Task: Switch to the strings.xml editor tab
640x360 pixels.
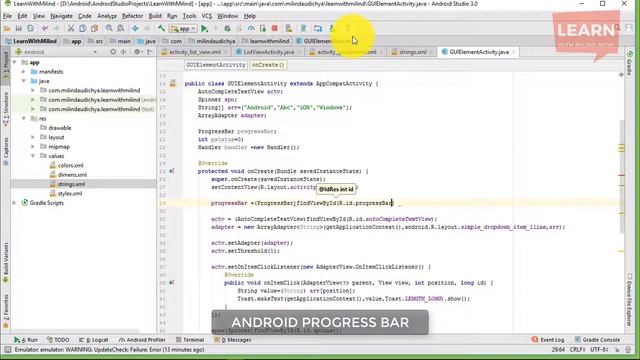Action: coord(412,52)
